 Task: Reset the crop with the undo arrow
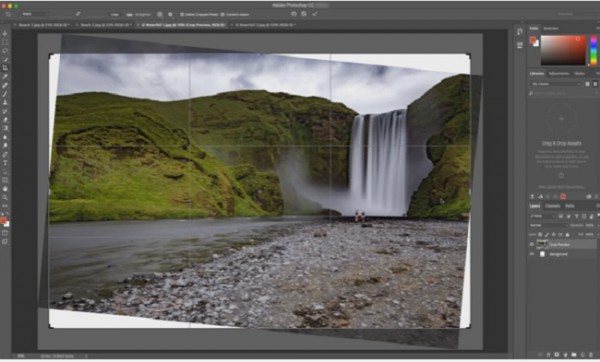click(x=293, y=14)
